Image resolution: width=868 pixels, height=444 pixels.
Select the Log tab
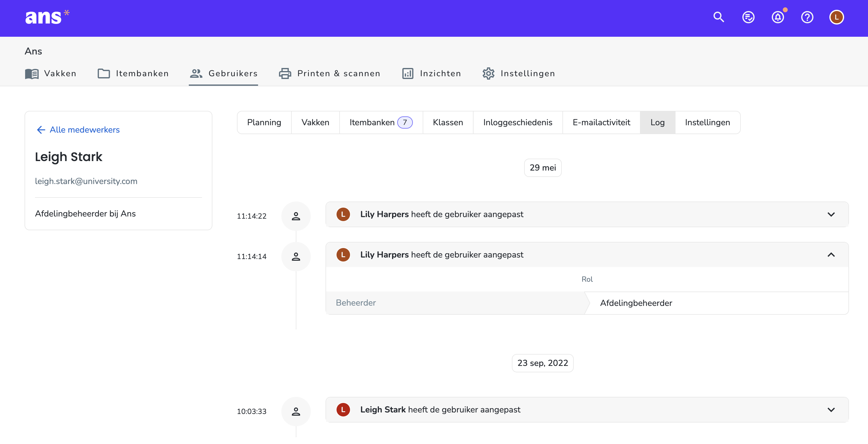pos(657,122)
